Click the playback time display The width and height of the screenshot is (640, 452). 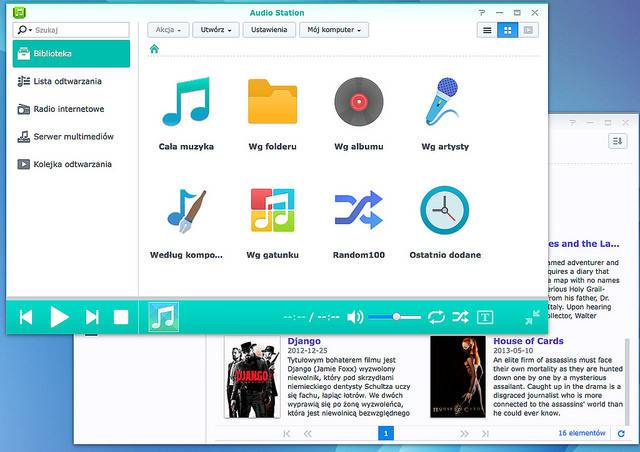tap(311, 317)
